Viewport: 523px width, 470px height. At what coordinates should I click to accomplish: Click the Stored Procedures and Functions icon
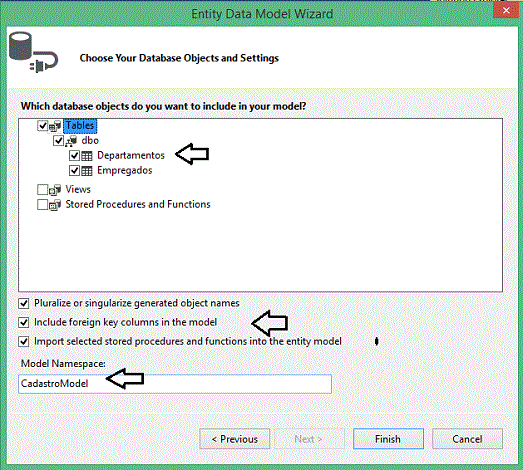coord(55,204)
